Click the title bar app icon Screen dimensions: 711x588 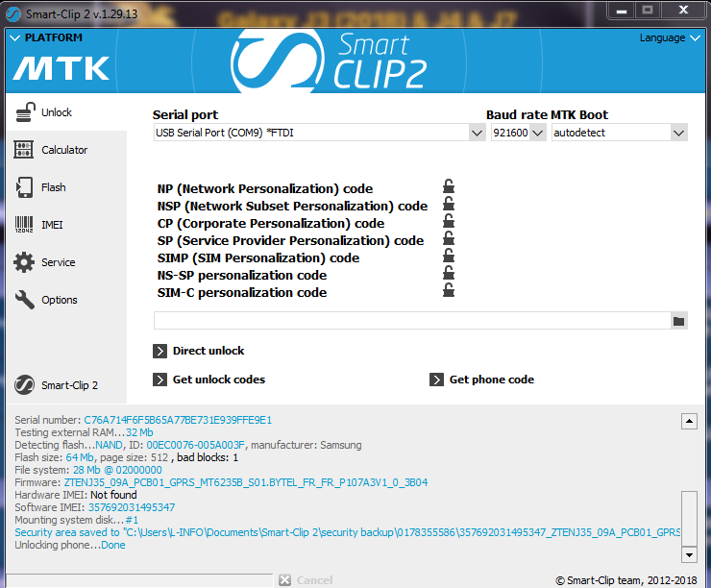[13, 14]
